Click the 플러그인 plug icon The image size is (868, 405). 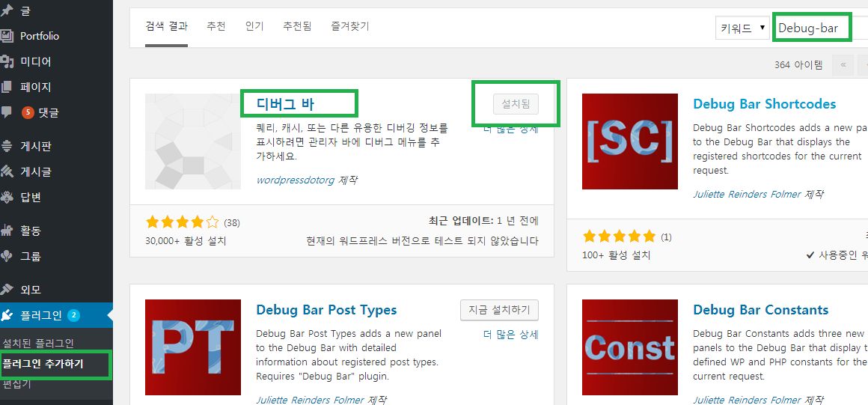pyautogui.click(x=7, y=315)
